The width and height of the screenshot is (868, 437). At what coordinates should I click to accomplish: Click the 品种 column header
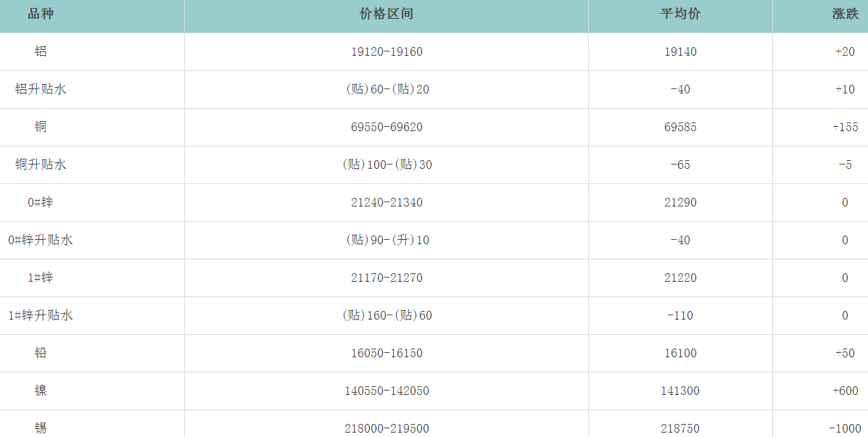[41, 14]
